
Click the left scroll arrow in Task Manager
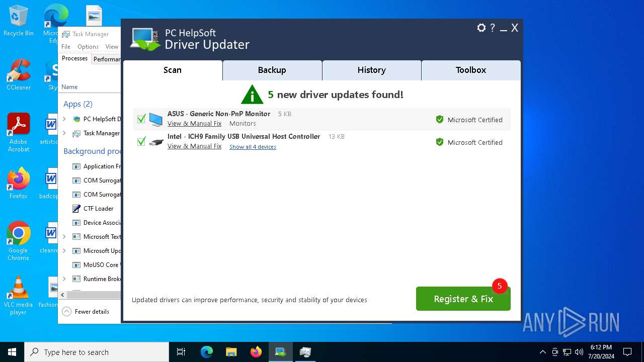pyautogui.click(x=62, y=295)
